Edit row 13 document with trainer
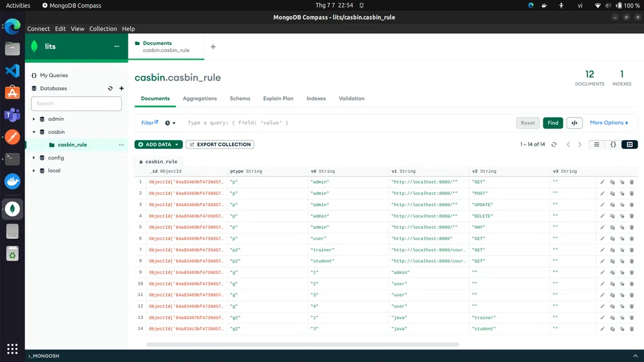 [x=602, y=317]
